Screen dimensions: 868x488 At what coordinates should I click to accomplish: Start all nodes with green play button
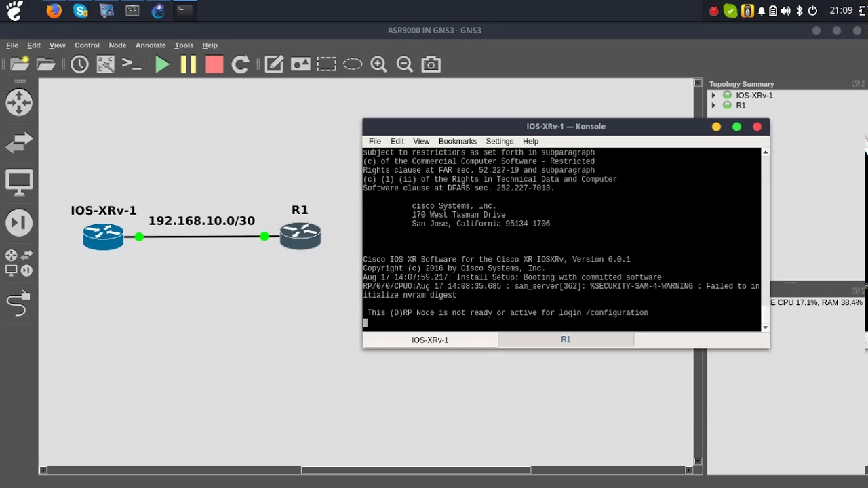click(162, 64)
